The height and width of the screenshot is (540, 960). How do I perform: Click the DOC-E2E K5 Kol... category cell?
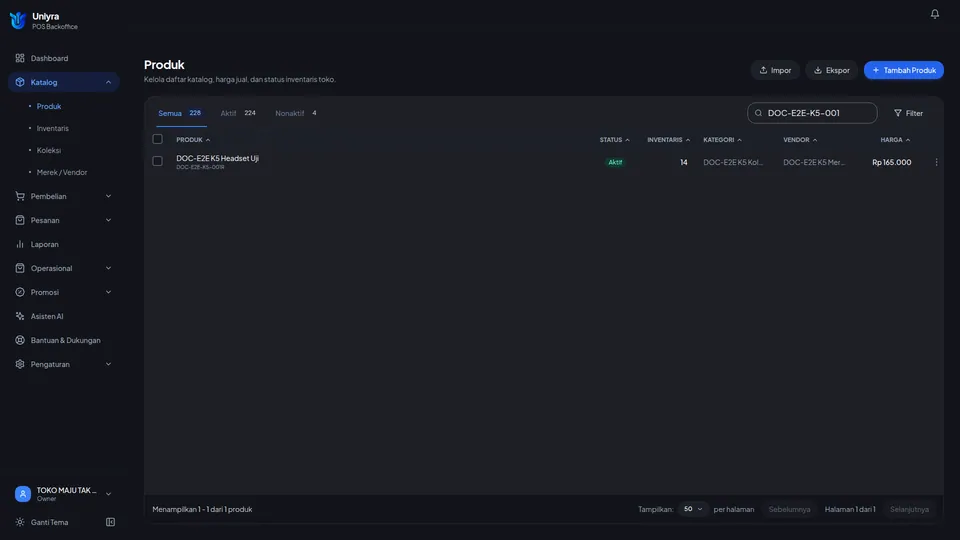[733, 162]
